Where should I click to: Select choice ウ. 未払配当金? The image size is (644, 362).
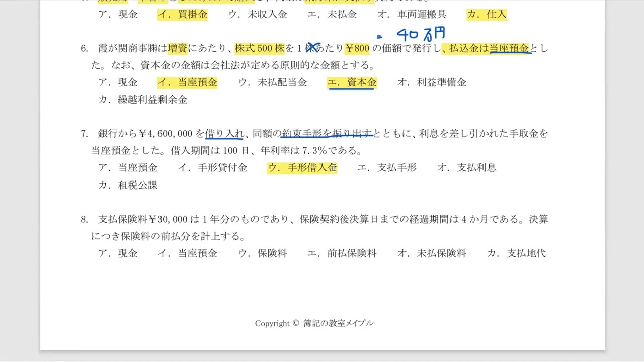(273, 82)
